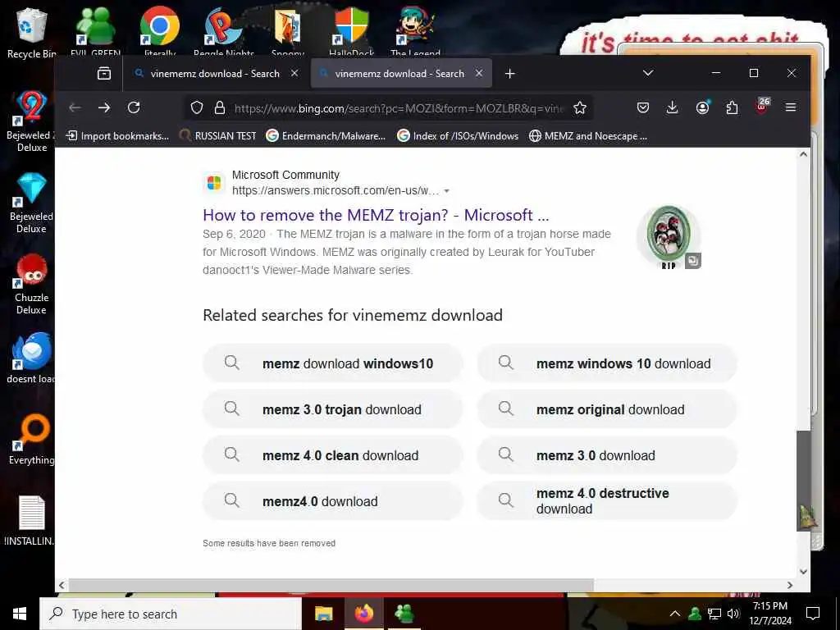This screenshot has width=840, height=630.
Task: Open the Thunderbird 'doesnt load' shortcut
Action: 31,358
